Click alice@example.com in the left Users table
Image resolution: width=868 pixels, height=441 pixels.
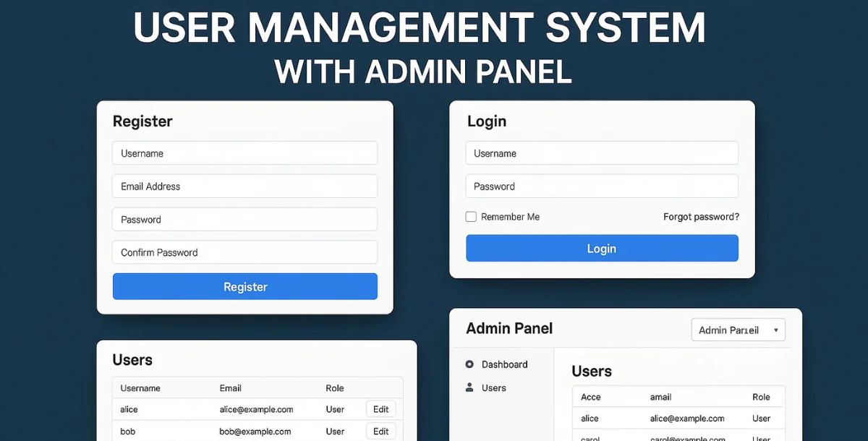tap(256, 409)
